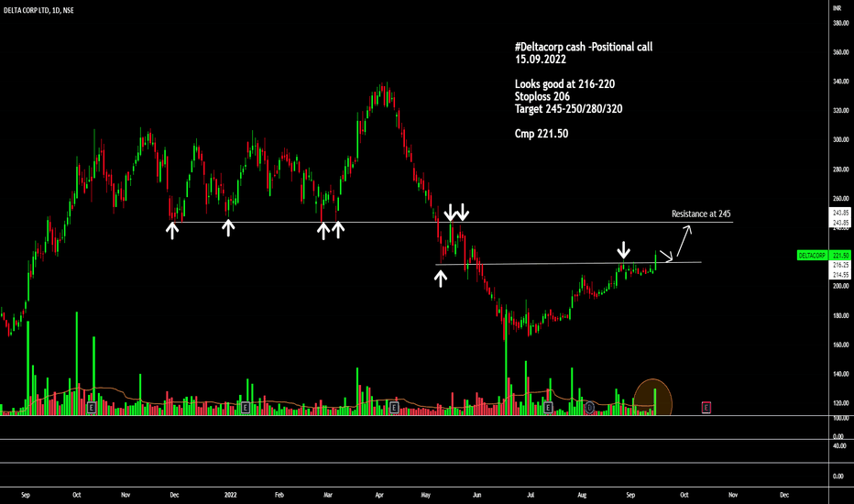
Task: Select the green DELTACORP symbol tag
Action: coord(812,255)
